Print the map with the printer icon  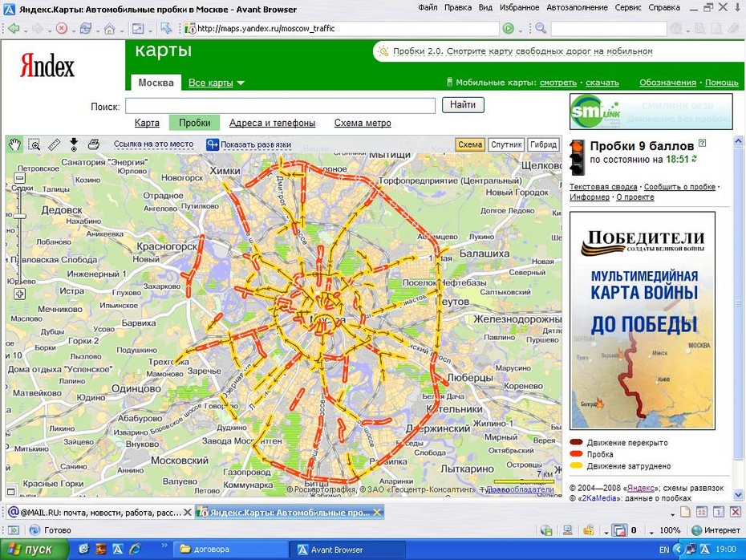tap(94, 144)
